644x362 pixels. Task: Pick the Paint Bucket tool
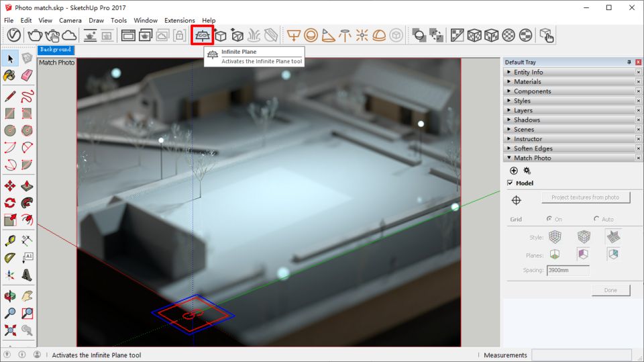coord(10,74)
